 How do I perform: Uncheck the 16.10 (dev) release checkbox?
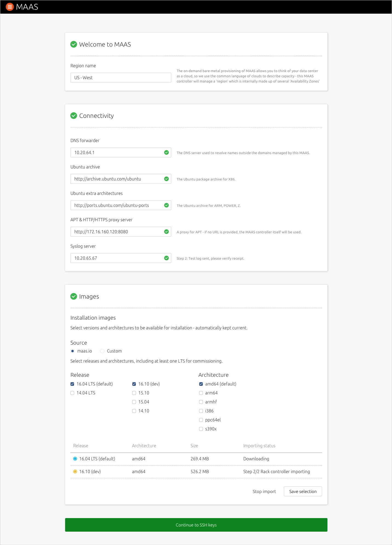point(134,384)
